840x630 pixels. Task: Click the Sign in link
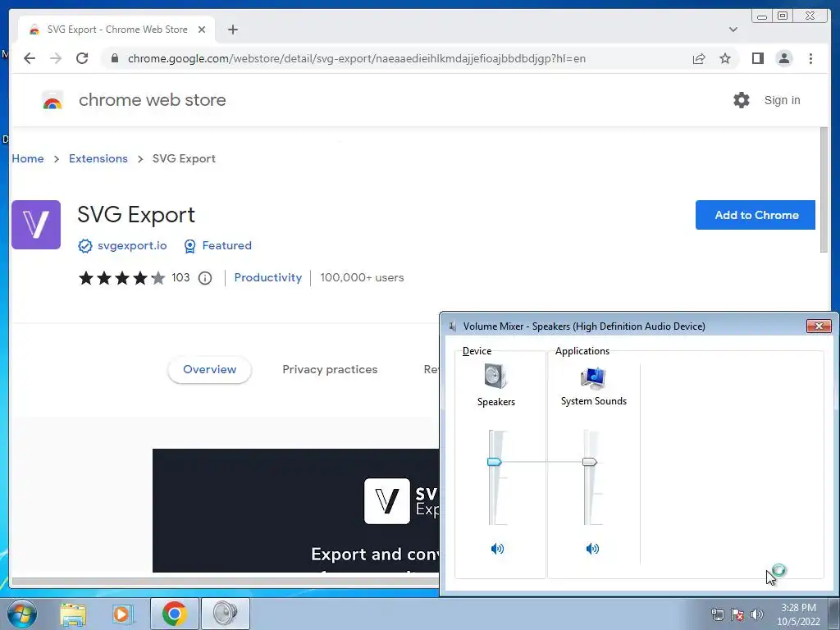point(782,100)
